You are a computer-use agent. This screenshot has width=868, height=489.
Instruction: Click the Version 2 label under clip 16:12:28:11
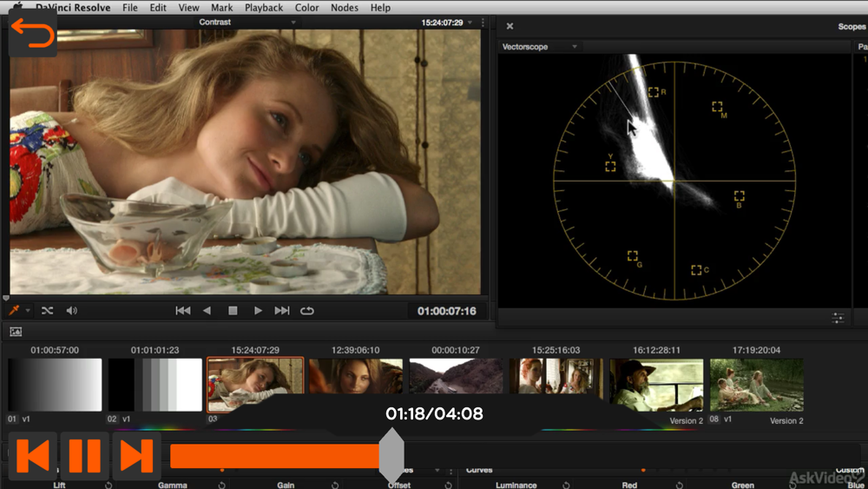pyautogui.click(x=686, y=421)
